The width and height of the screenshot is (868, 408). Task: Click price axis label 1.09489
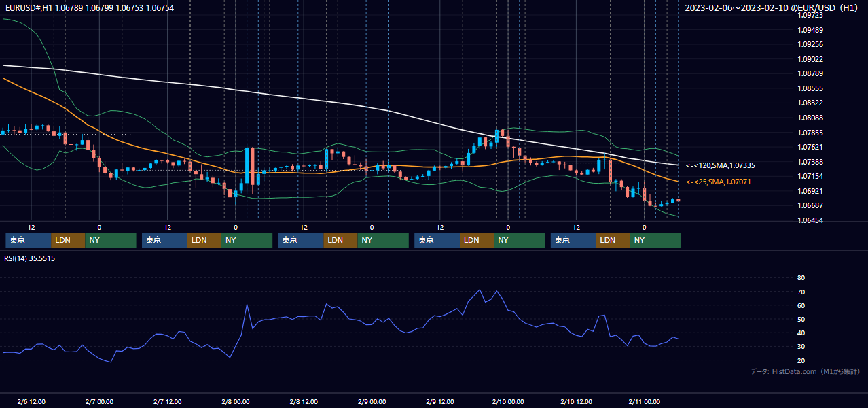pyautogui.click(x=810, y=30)
